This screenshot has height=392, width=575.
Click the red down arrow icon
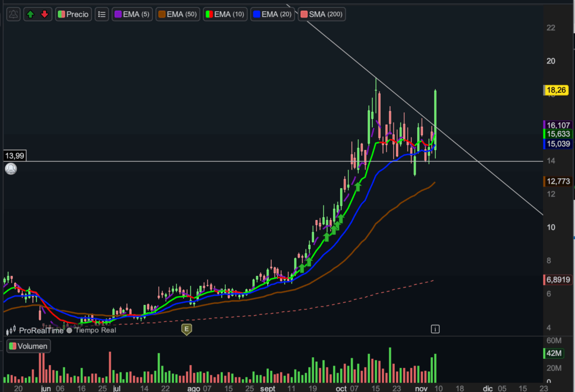point(44,14)
